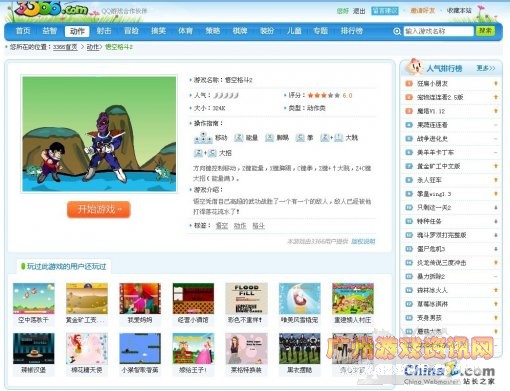This screenshot has height=391, width=510.
Task: Open 黄金矿工中文版 in ranking list
Action: coord(439,166)
